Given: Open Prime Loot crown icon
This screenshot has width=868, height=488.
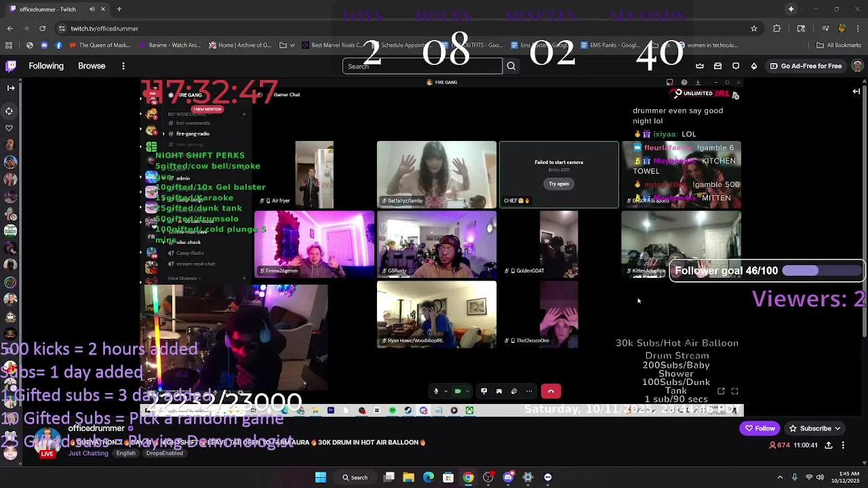Looking at the screenshot, I should click(700, 66).
